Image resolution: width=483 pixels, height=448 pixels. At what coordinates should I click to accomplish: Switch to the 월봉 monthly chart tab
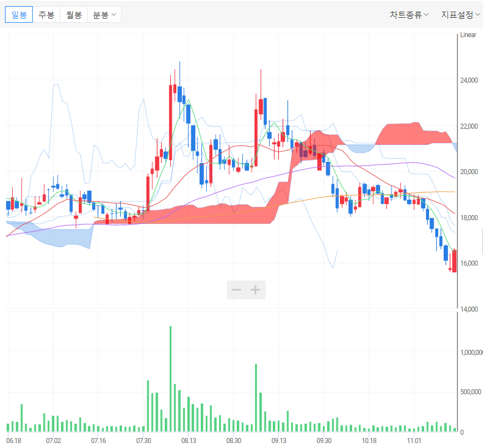74,14
